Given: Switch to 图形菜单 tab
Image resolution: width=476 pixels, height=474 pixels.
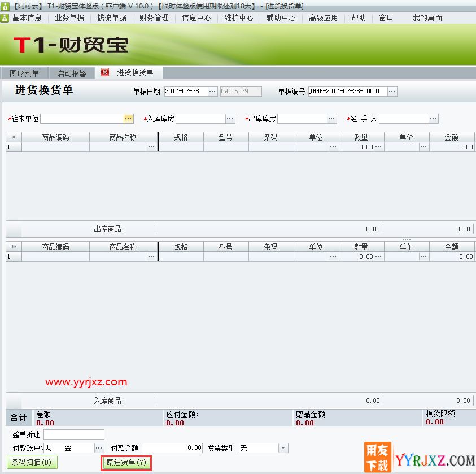Looking at the screenshot, I should [24, 73].
